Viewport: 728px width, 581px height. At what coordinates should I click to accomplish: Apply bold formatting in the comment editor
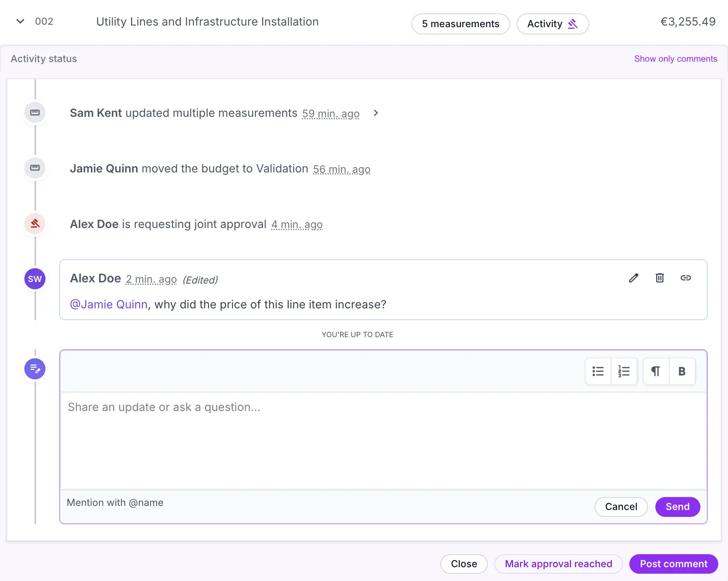tap(682, 371)
